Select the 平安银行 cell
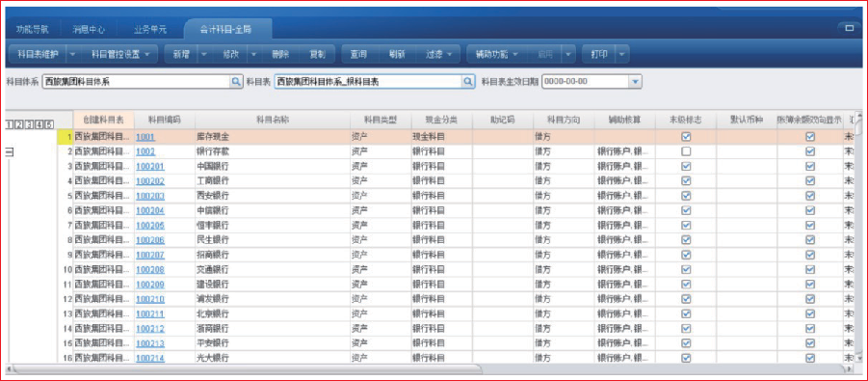The image size is (868, 381). click(x=273, y=343)
